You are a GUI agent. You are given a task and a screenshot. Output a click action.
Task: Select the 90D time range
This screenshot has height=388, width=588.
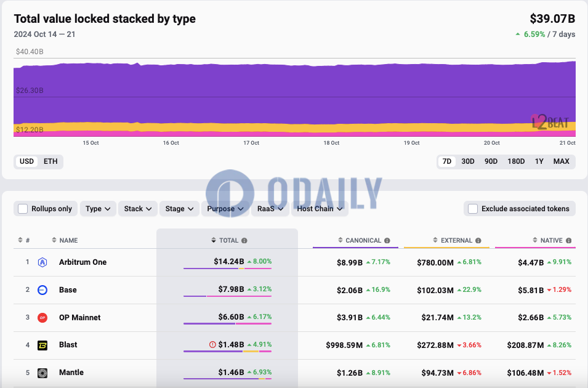(491, 161)
